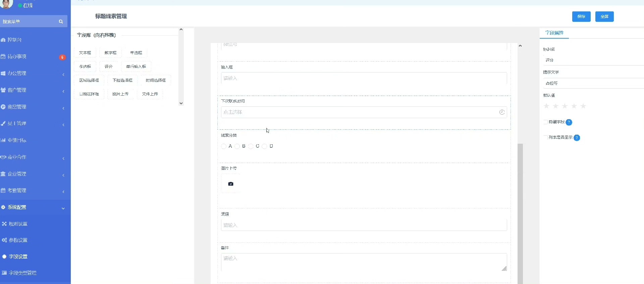The height and width of the screenshot is (284, 644).
Task: Open the 下次联系时间 picker field
Action: tap(364, 112)
